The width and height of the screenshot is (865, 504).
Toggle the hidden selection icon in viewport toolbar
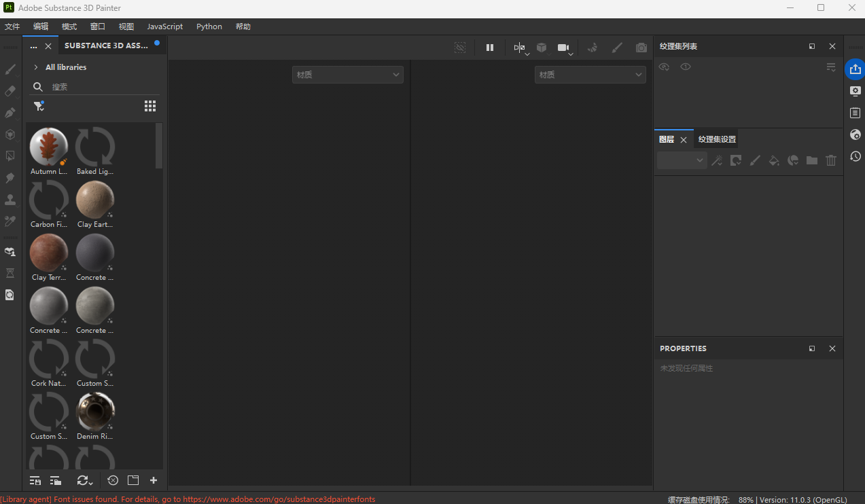point(460,48)
